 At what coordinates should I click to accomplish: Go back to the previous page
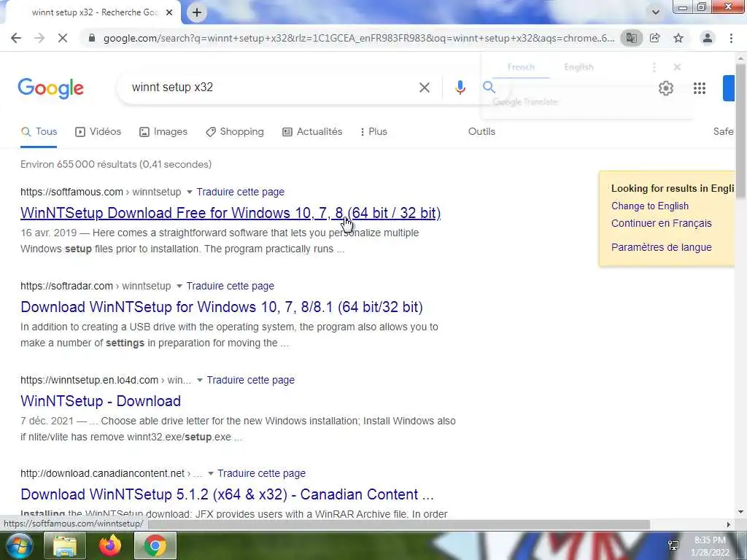(16, 38)
